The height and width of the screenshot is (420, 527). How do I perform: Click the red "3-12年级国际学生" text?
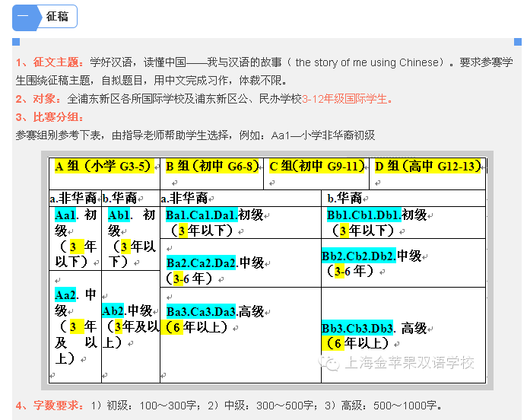[x=348, y=99]
